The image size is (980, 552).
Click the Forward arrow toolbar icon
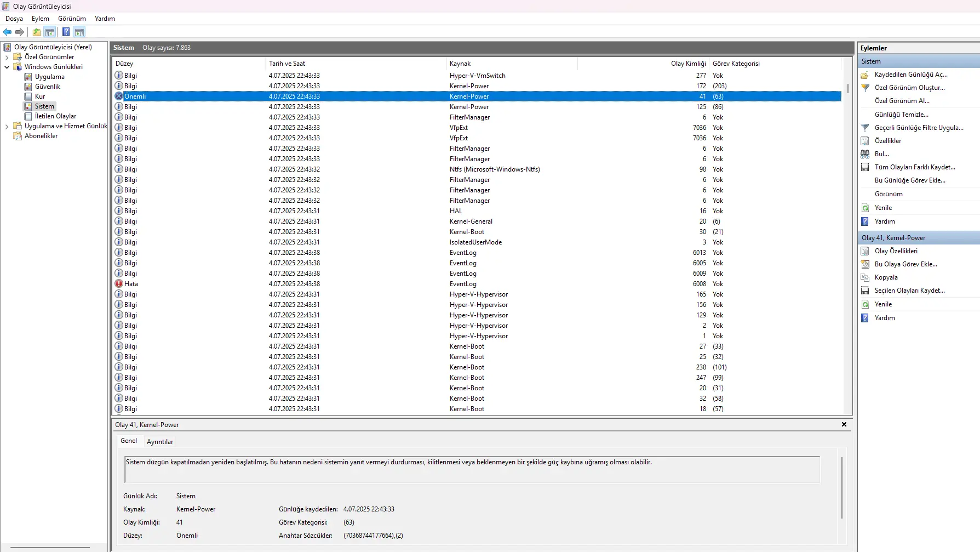point(20,32)
